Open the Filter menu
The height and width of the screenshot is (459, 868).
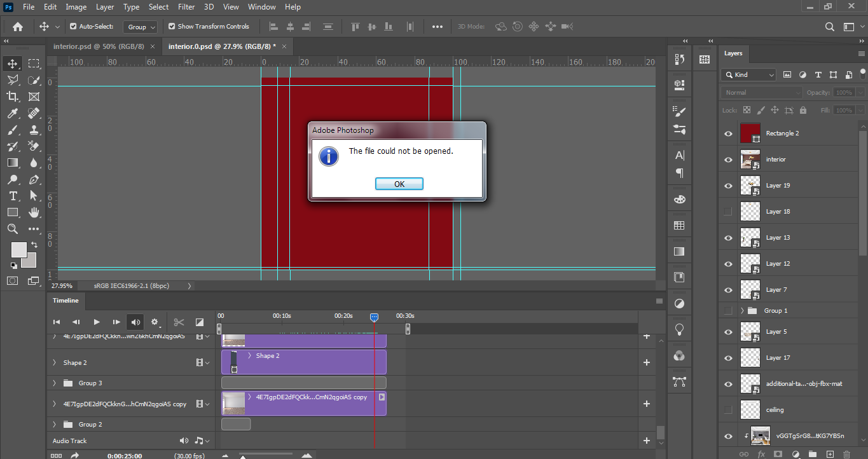click(x=186, y=7)
